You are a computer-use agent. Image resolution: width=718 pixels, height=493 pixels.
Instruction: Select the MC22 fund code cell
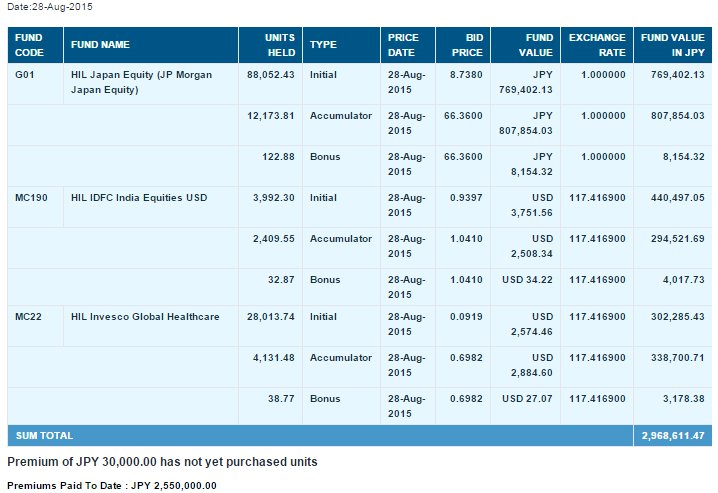tap(28, 317)
